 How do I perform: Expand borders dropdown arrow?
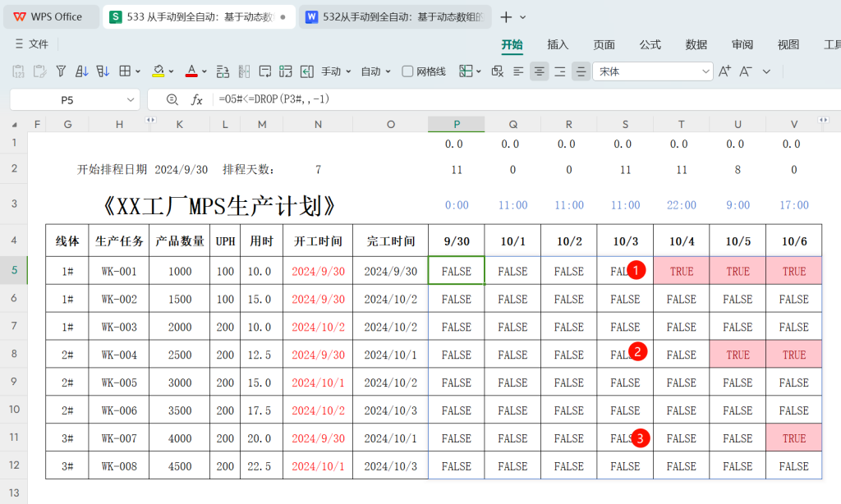point(138,71)
